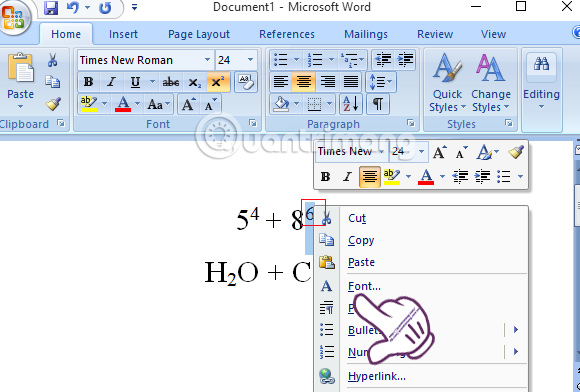Sort text with the A-Z icon
The width and height of the screenshot is (580, 392).
[350, 104]
